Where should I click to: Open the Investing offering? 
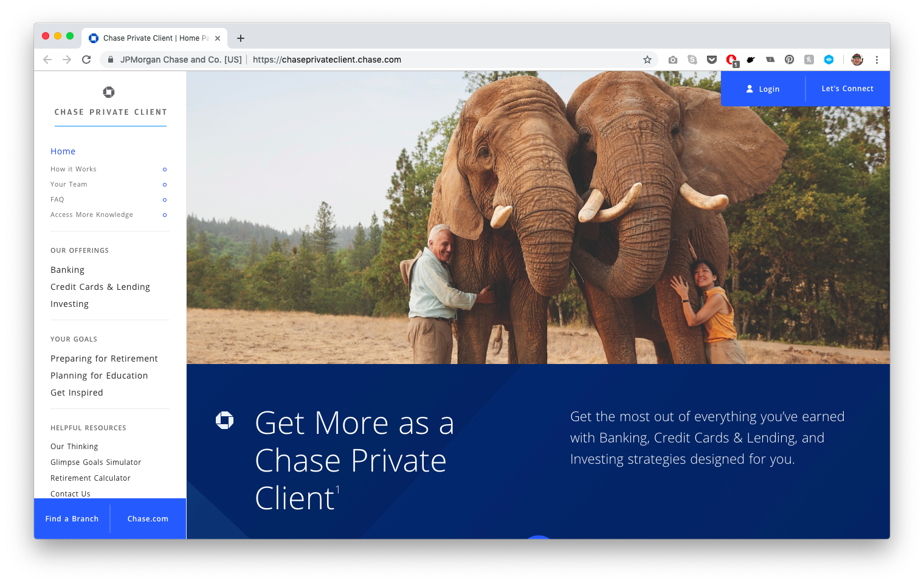pyautogui.click(x=69, y=304)
